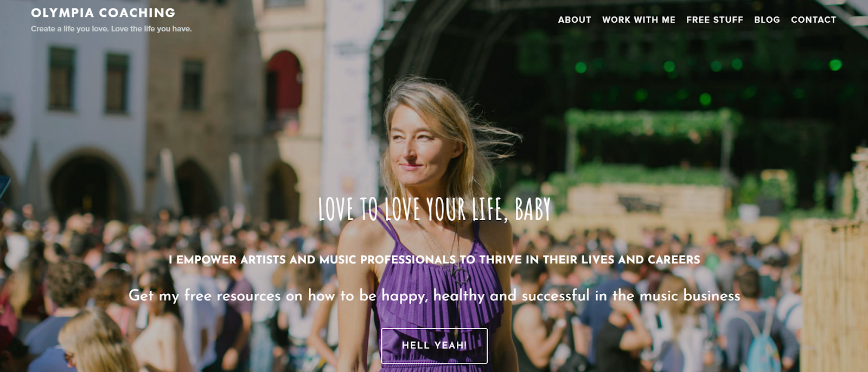Go to Work With Me page
This screenshot has height=372, width=868.
[639, 20]
